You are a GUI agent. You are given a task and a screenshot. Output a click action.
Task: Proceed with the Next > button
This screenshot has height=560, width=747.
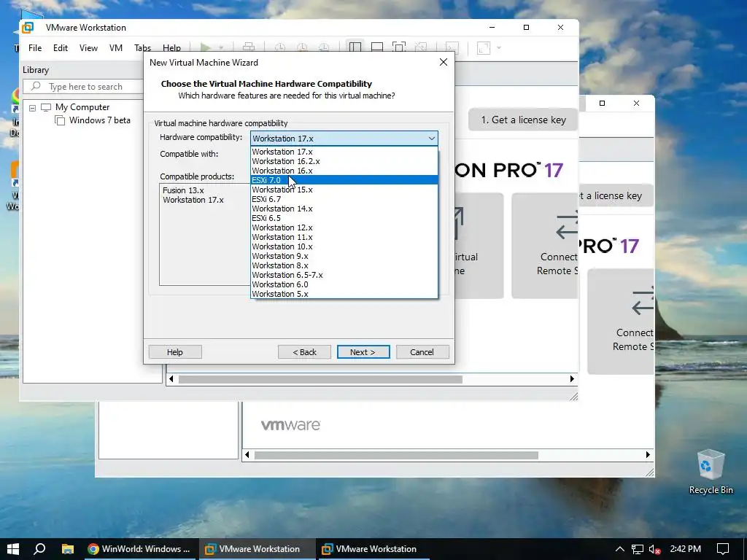(x=363, y=352)
